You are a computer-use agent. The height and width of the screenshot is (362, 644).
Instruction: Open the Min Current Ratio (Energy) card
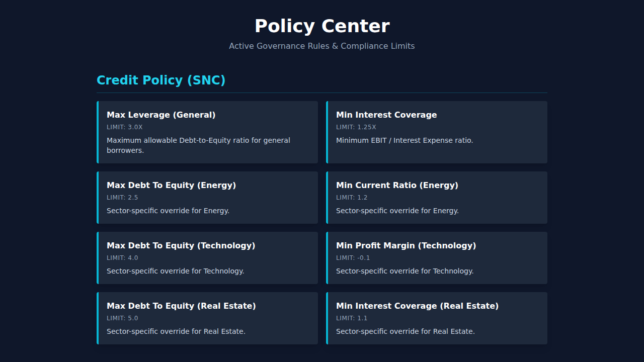point(437,198)
